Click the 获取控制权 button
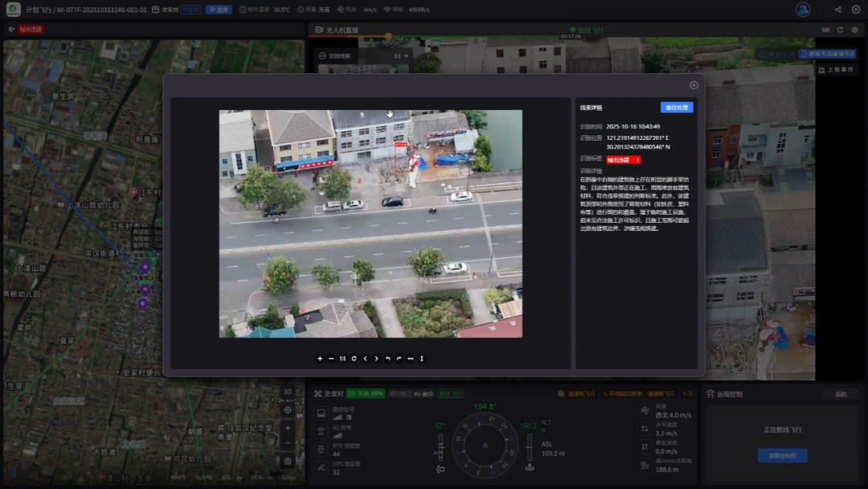The image size is (868, 489). click(782, 456)
